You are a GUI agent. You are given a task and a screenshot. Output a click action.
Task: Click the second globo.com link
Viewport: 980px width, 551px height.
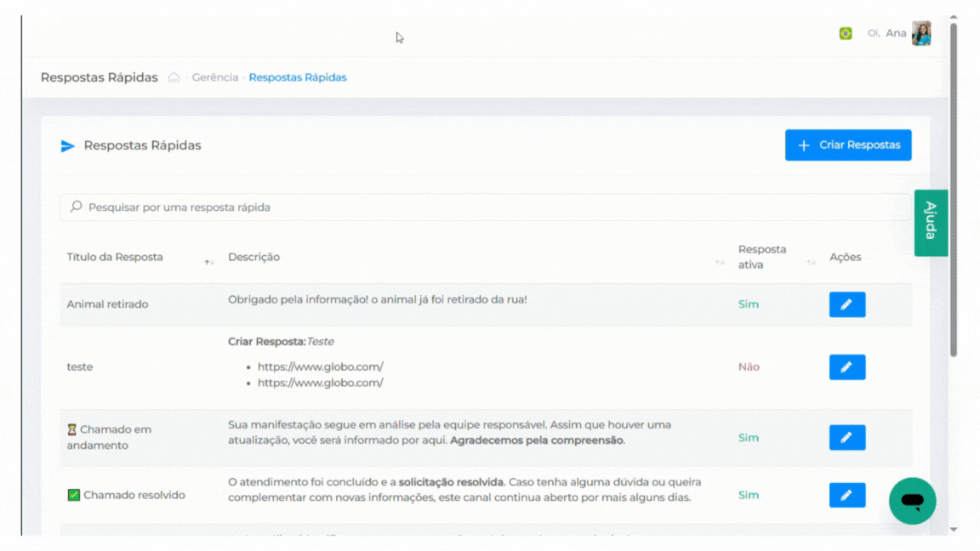click(x=320, y=383)
